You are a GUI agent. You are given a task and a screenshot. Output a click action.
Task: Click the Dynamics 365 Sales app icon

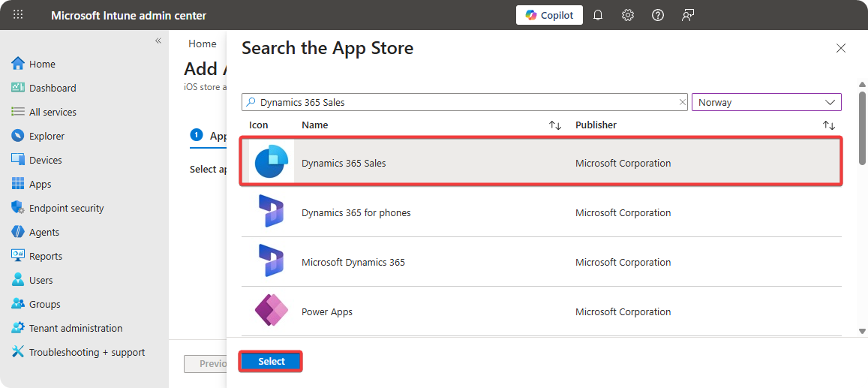271,163
